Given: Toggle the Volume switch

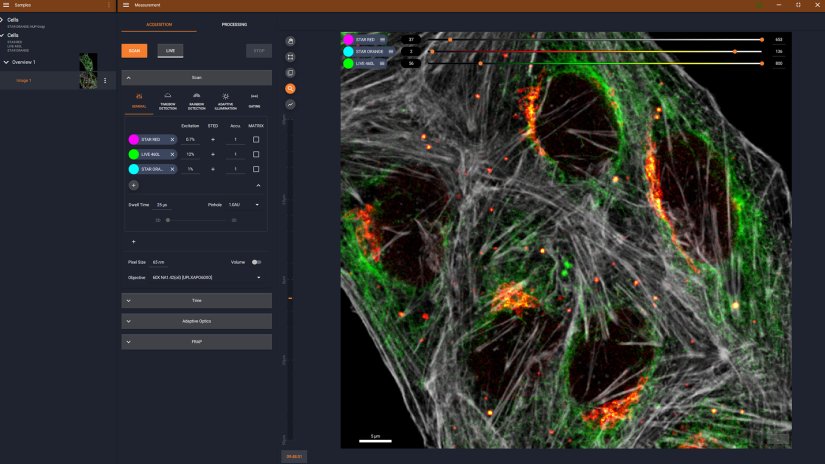Looking at the screenshot, I should click(x=257, y=262).
